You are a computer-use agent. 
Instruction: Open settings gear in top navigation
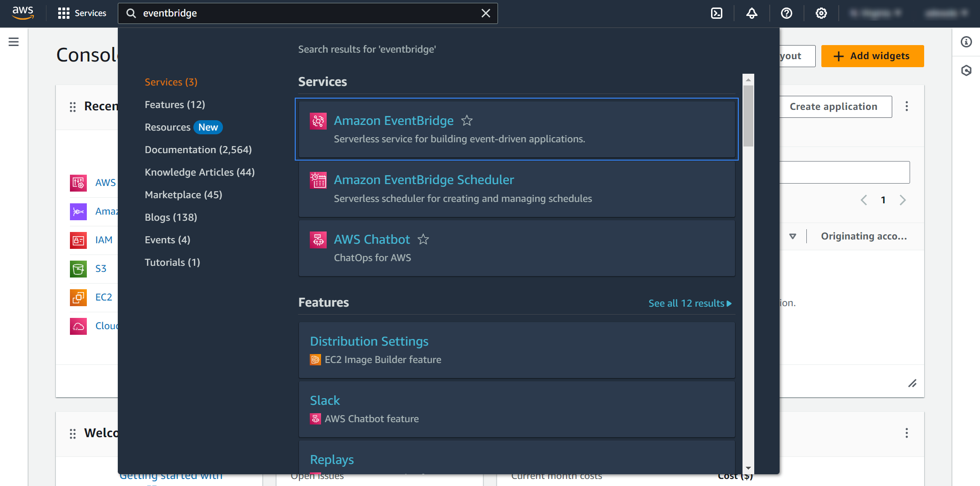click(821, 13)
